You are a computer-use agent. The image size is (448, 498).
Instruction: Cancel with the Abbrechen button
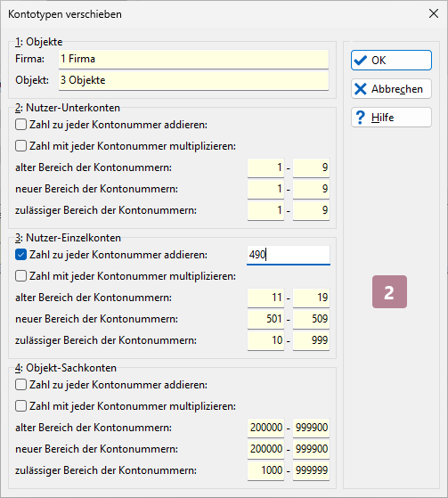(x=391, y=89)
